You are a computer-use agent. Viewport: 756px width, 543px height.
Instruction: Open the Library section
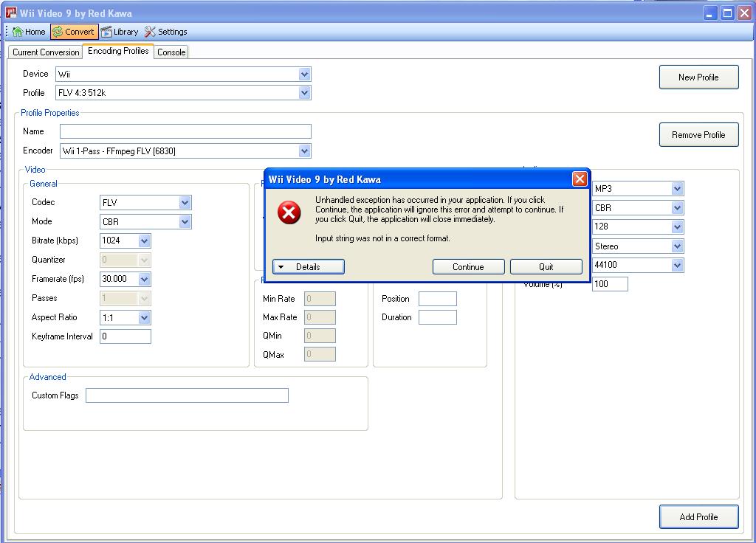tap(120, 32)
